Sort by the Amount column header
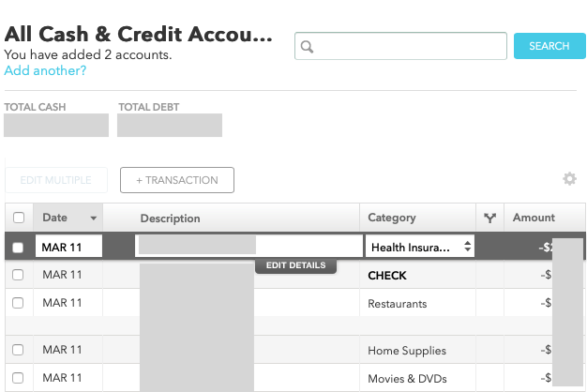587x392 pixels. (x=534, y=218)
